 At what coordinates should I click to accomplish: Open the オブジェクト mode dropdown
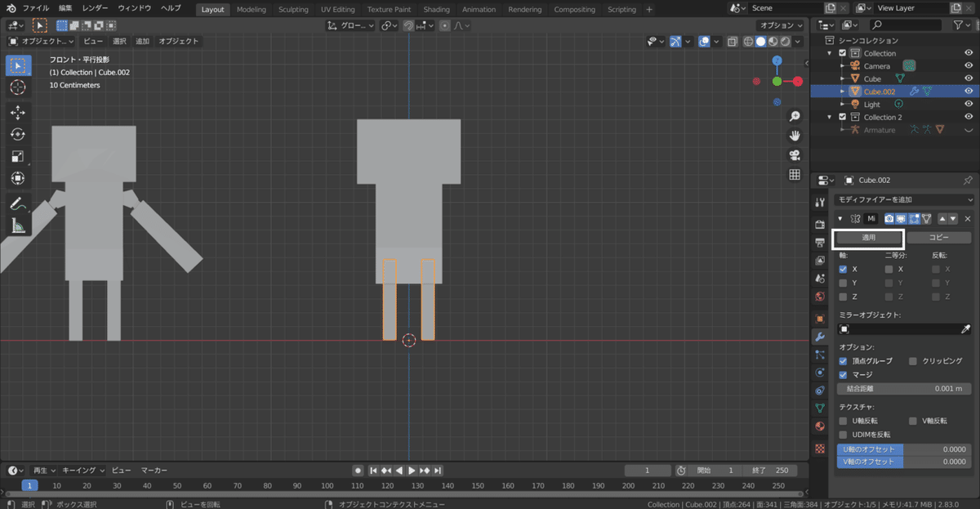[42, 41]
